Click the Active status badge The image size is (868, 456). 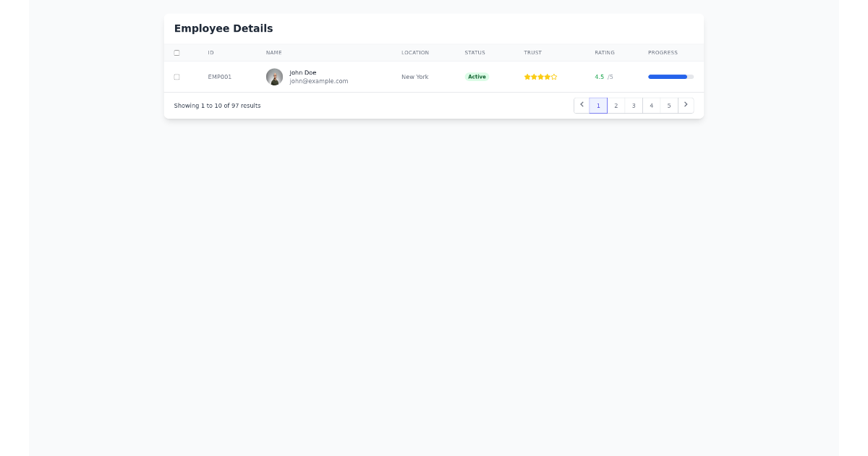[x=477, y=77]
